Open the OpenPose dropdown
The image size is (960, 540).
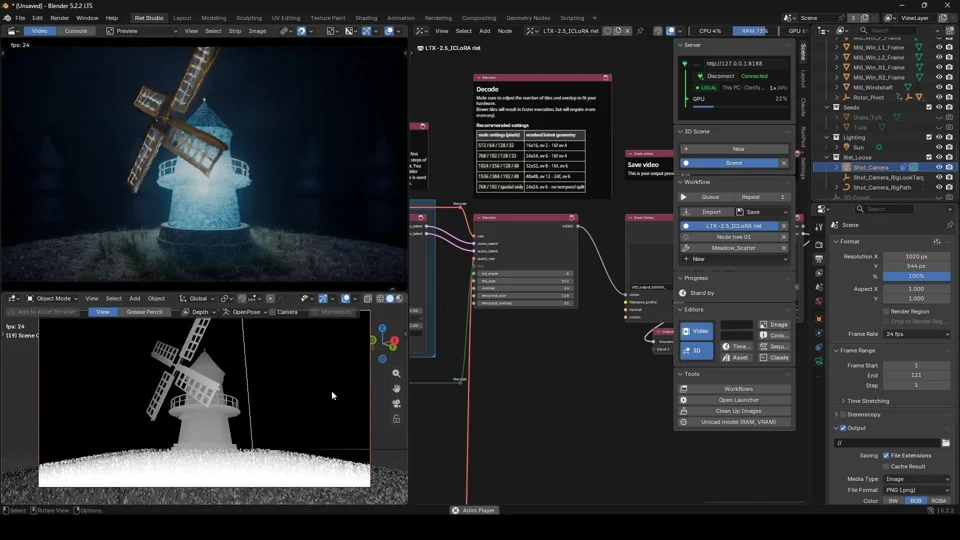pos(246,312)
